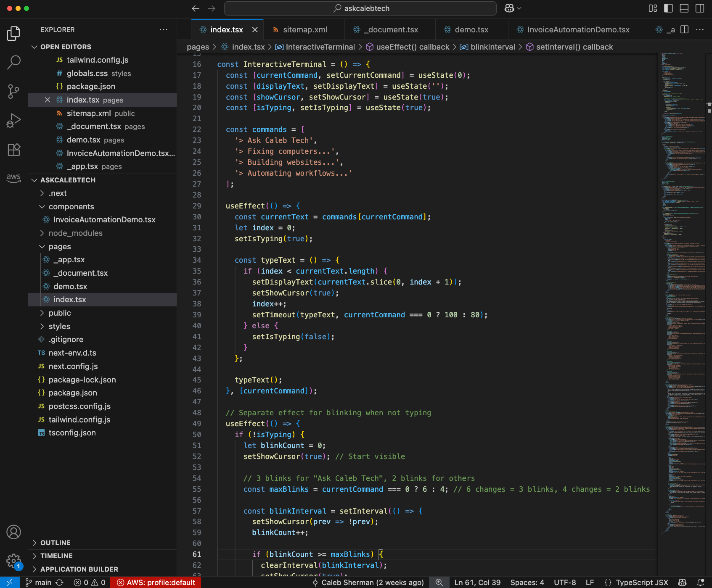Toggle the Secondary Side Bar

pyautogui.click(x=699, y=8)
